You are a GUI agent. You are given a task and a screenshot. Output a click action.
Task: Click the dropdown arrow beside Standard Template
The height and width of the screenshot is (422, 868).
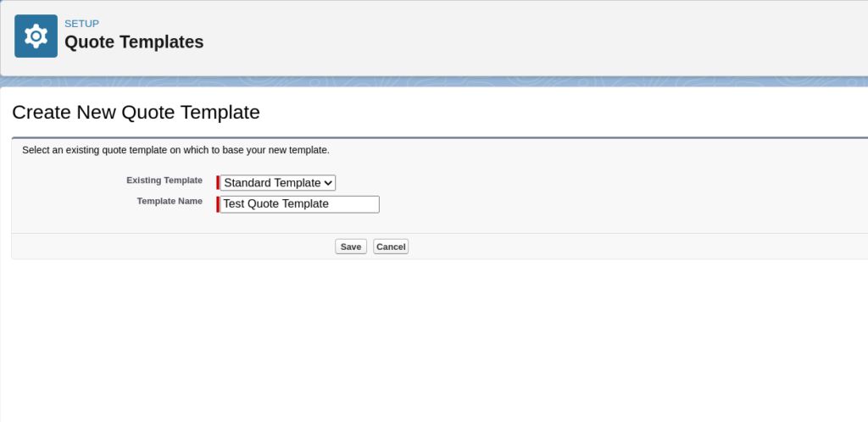[329, 183]
